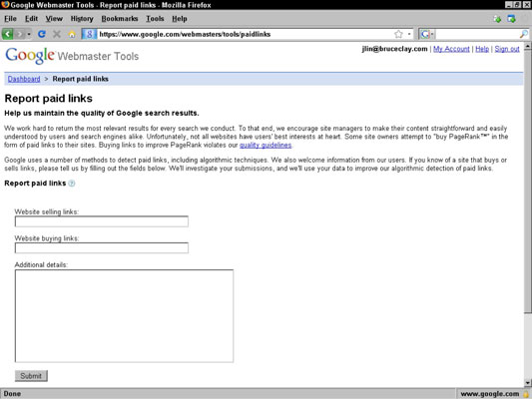Click the Google Webmaster Tools logo

72,55
